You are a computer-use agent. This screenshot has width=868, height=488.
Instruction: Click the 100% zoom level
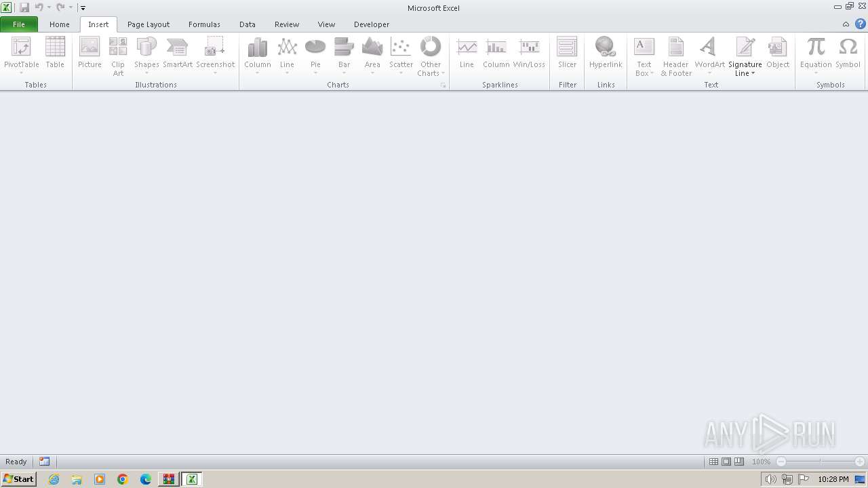761,462
